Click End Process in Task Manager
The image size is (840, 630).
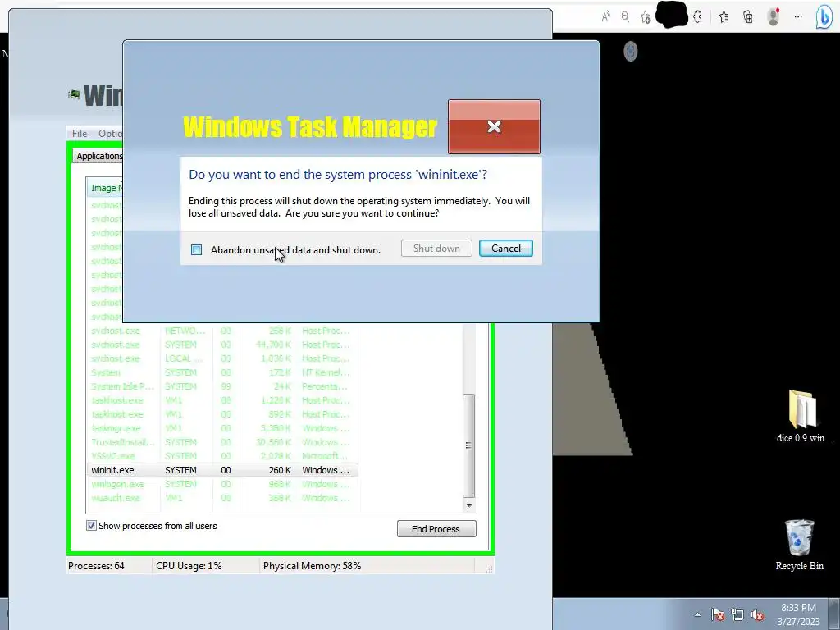coord(436,529)
